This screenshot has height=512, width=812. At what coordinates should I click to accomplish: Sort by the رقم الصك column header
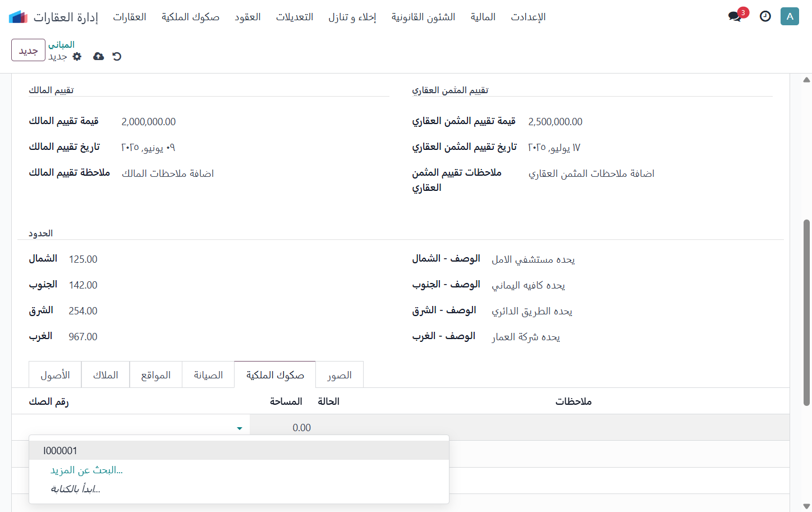tap(49, 401)
